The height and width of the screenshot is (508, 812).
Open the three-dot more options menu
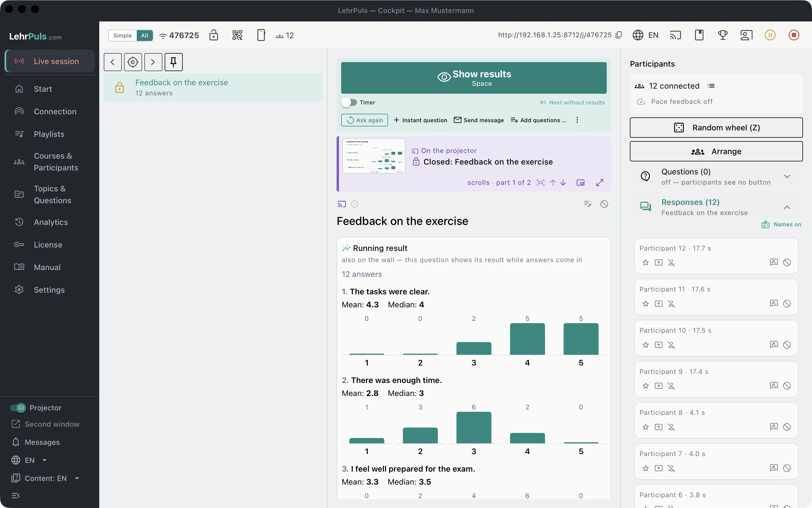click(x=577, y=120)
